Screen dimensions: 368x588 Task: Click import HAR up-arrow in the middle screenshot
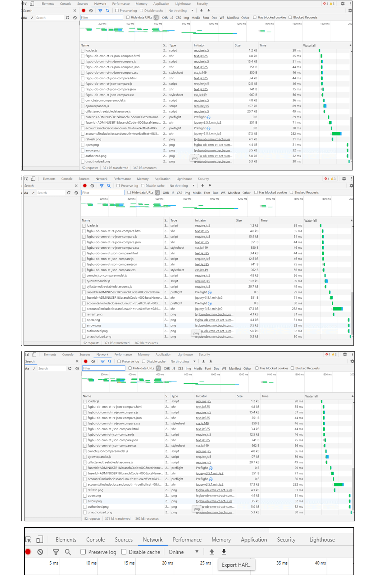[x=202, y=186]
